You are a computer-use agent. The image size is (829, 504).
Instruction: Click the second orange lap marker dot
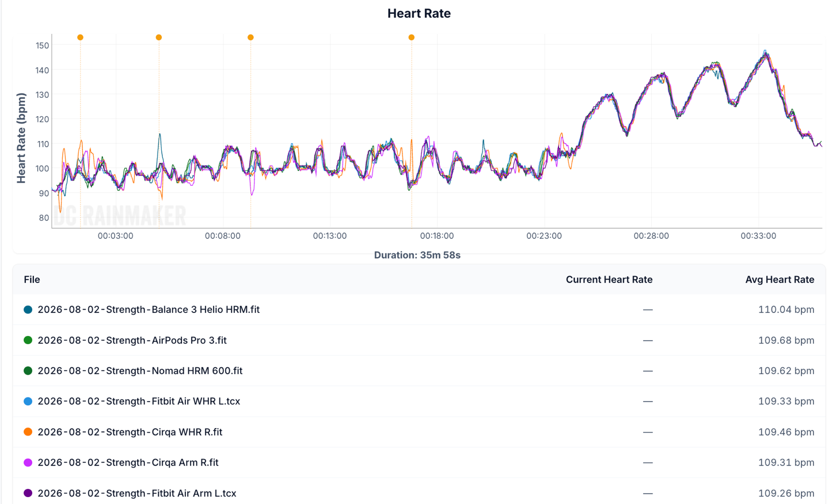159,37
